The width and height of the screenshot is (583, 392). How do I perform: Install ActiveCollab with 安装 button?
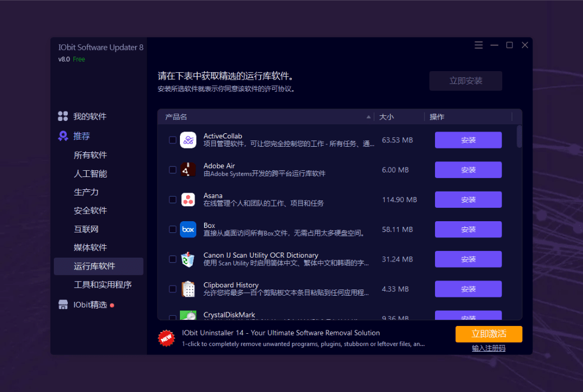pyautogui.click(x=468, y=140)
